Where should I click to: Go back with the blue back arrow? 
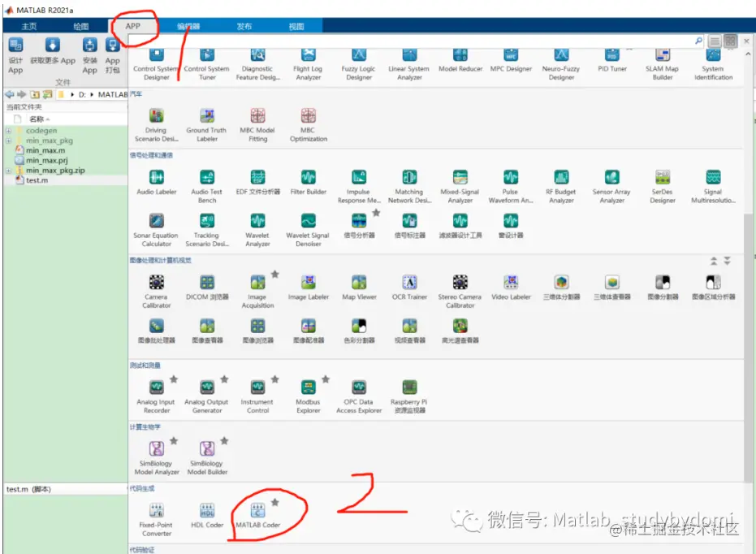pos(9,94)
